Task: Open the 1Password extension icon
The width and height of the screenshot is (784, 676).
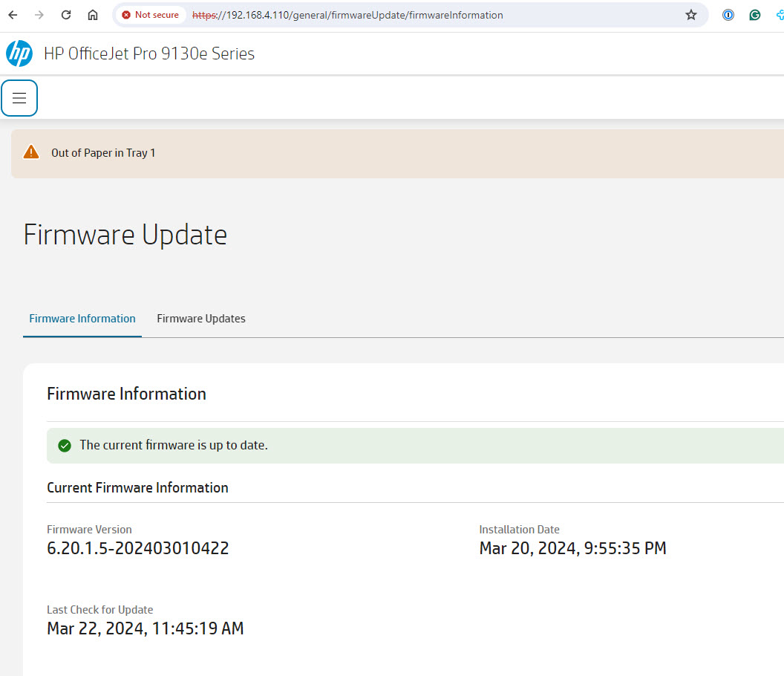Action: click(x=728, y=15)
